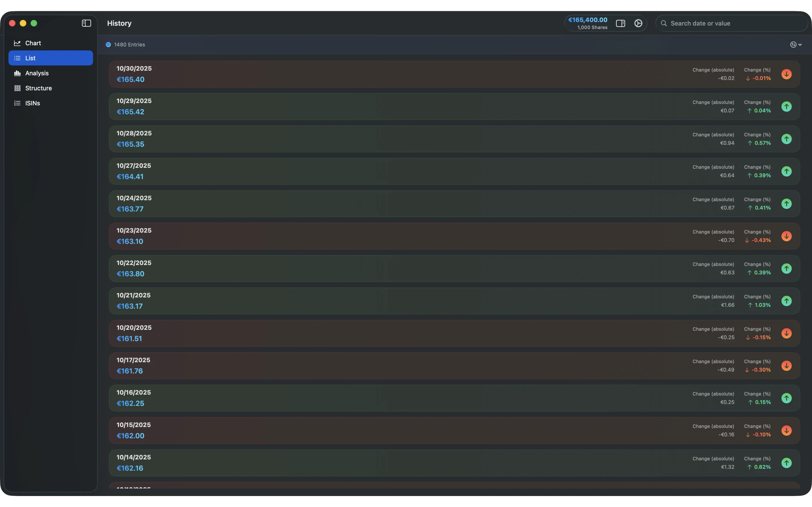Click the €165,400.00 portfolio value

pyautogui.click(x=588, y=19)
